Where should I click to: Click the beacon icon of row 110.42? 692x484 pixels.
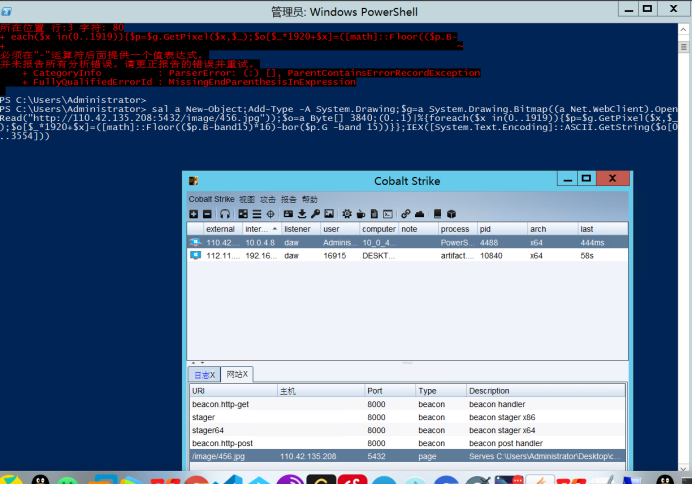click(x=195, y=242)
